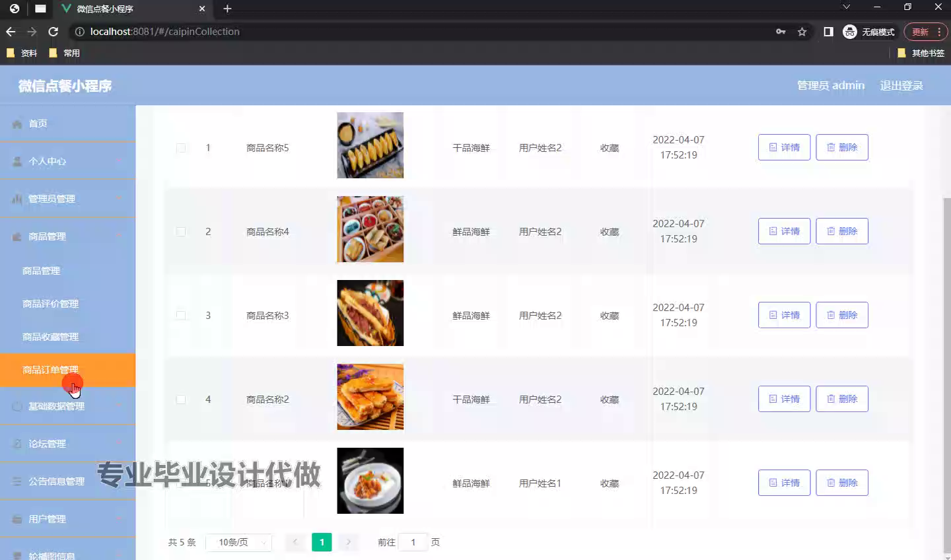Open the 首页 sidebar item
The height and width of the screenshot is (560, 951).
67,123
